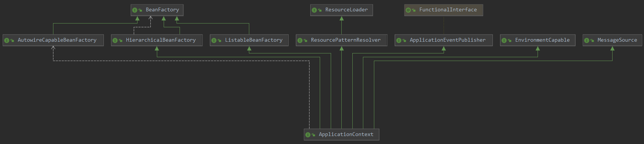Click the interface icon beside ResourceLoader

[314, 10]
